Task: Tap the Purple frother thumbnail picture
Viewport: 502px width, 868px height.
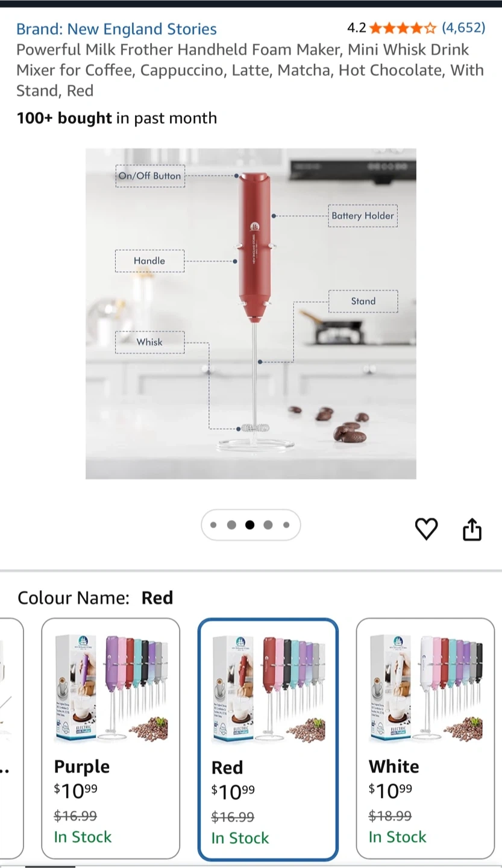Action: [111, 688]
